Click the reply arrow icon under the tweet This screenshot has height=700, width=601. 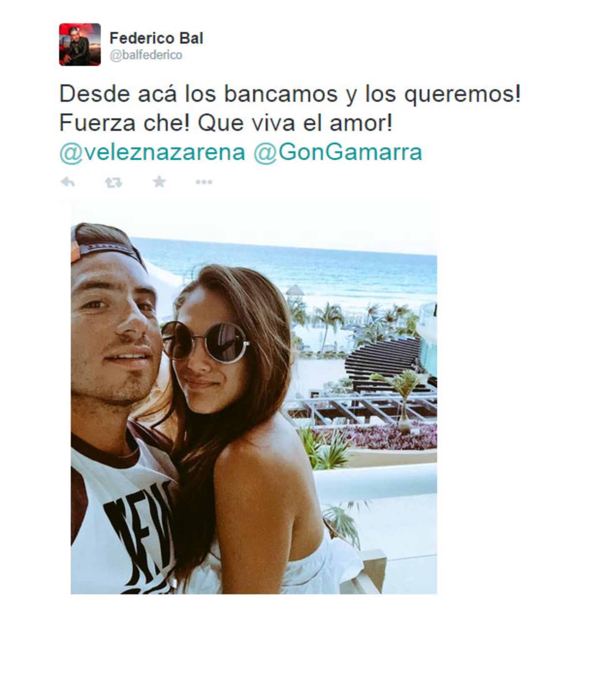[x=68, y=182]
